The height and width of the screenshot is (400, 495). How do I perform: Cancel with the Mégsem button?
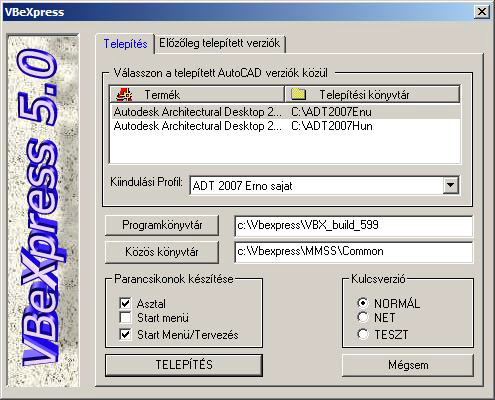(408, 365)
